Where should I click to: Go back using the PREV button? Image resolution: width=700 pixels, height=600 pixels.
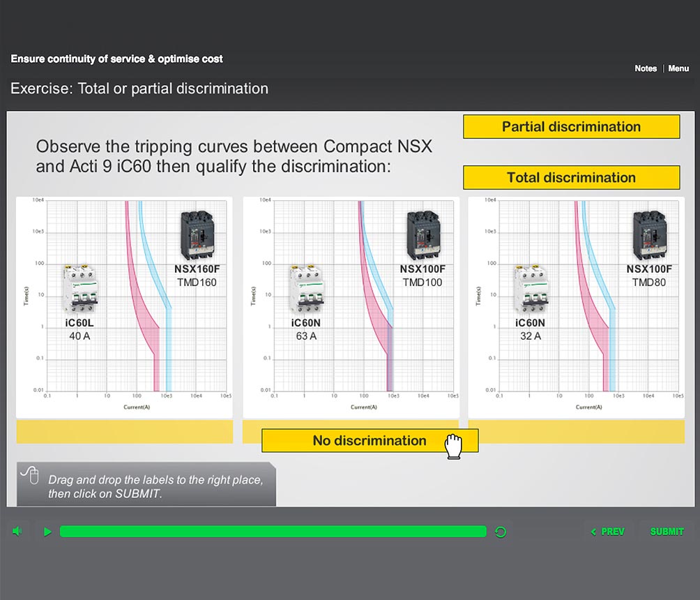point(607,531)
